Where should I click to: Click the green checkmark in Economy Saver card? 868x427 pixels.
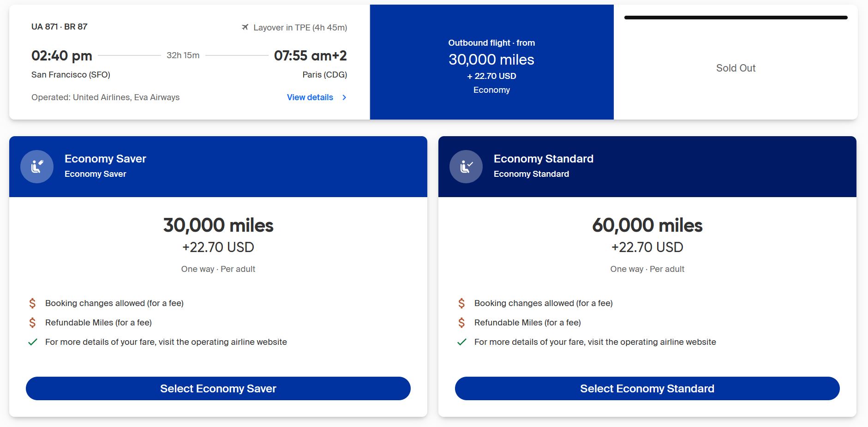[x=33, y=342]
